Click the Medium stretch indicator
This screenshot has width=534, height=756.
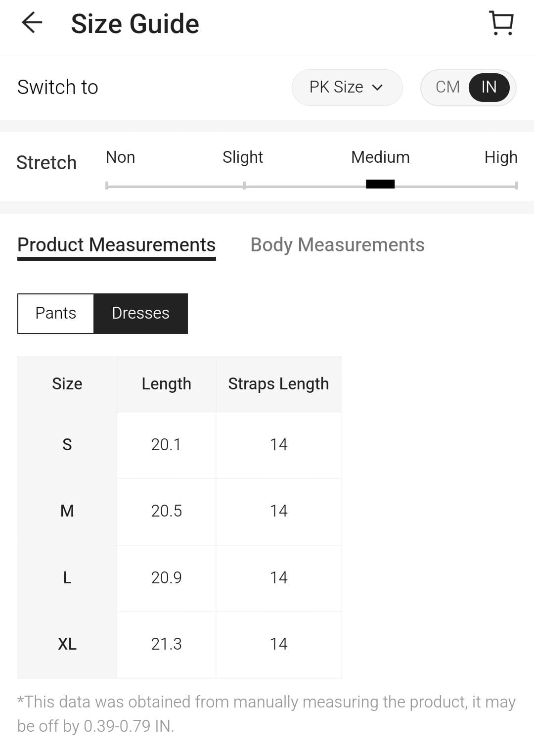coord(380,184)
